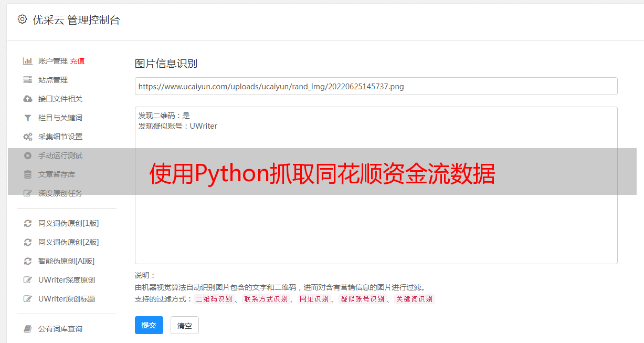Open 接口文件相关 menu item
The image size is (644, 343).
[60, 99]
